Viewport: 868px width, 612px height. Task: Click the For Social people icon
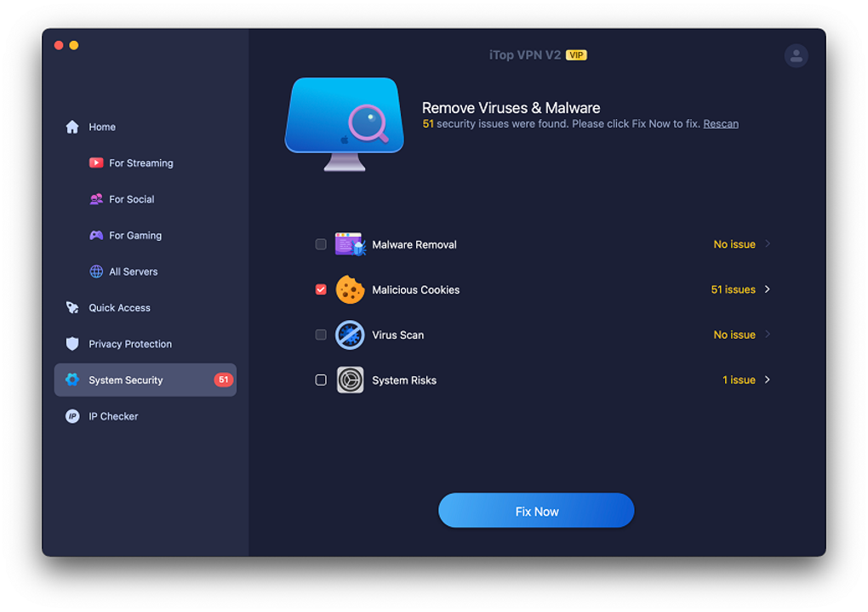[x=96, y=199]
